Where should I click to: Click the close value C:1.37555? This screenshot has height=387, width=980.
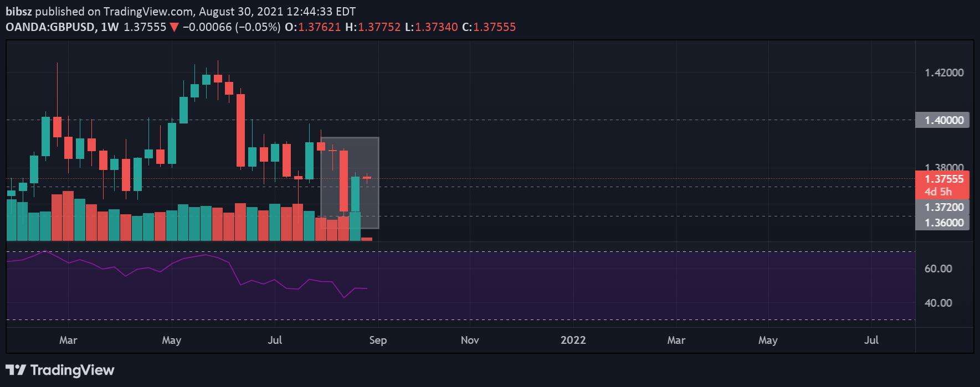[x=489, y=27]
